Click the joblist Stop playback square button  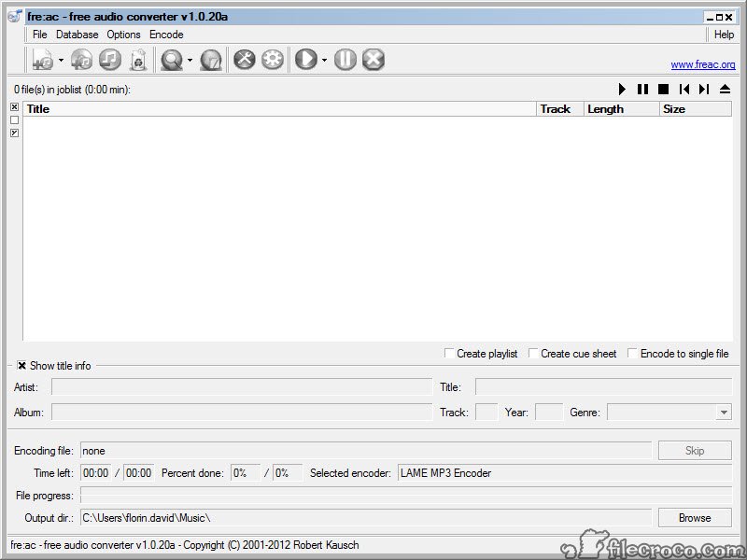pyautogui.click(x=663, y=89)
